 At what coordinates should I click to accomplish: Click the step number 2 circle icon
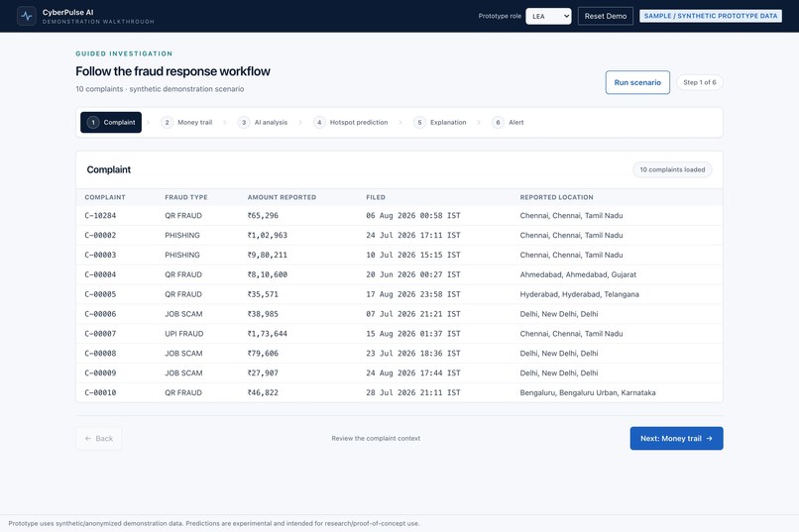click(x=167, y=122)
